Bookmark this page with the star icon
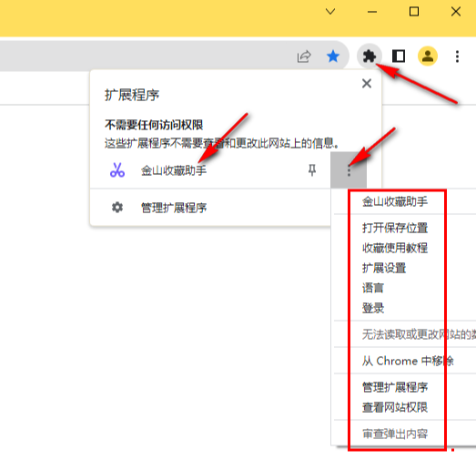 pyautogui.click(x=333, y=56)
